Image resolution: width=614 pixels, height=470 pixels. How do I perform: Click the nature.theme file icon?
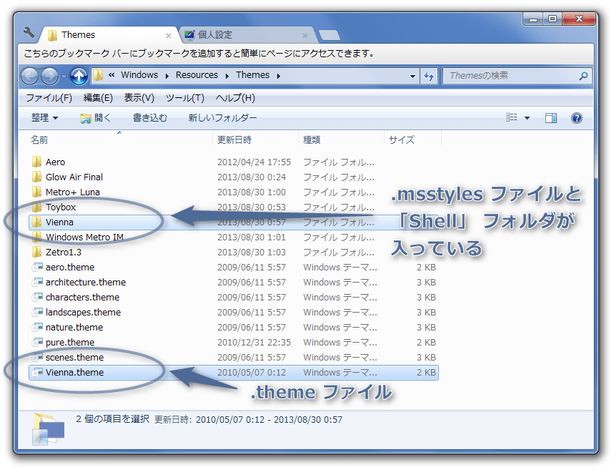click(x=37, y=327)
